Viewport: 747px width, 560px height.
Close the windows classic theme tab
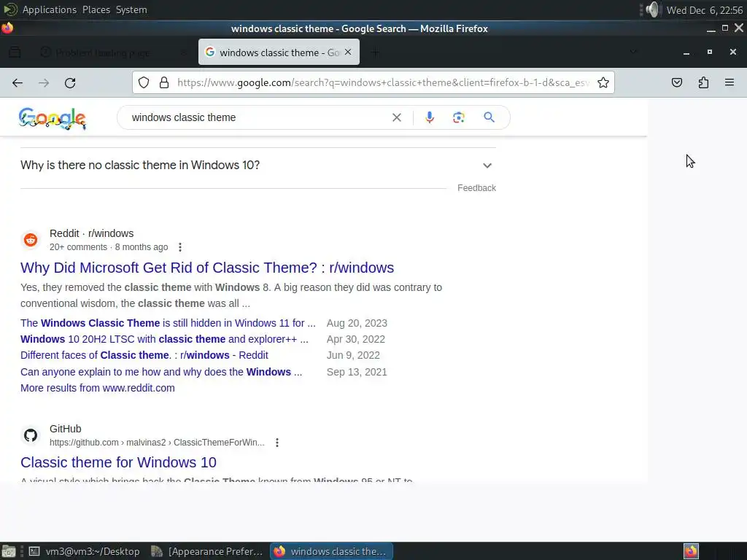[348, 52]
